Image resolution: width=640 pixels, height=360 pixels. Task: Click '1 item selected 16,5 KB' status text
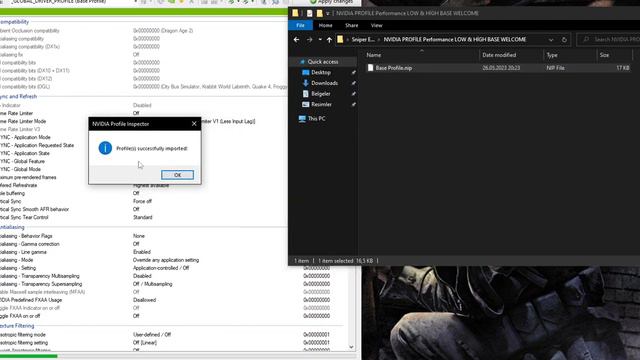tap(345, 260)
